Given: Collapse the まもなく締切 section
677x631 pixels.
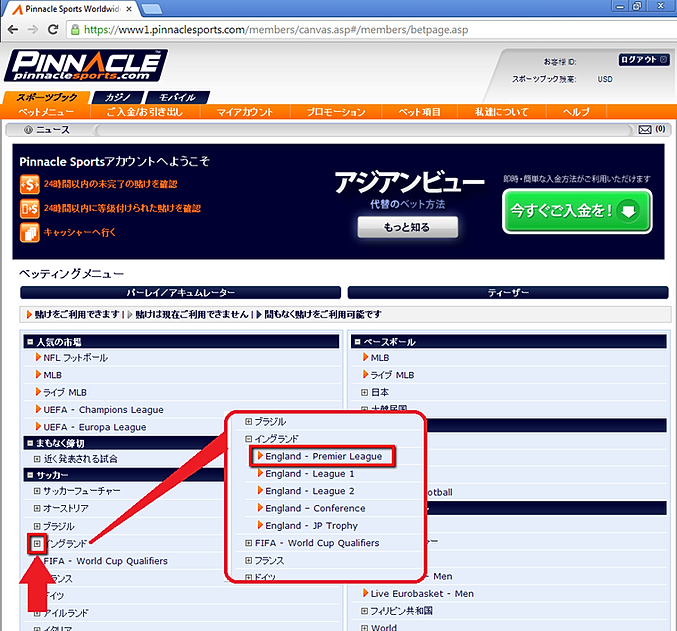Looking at the screenshot, I should coord(30,443).
